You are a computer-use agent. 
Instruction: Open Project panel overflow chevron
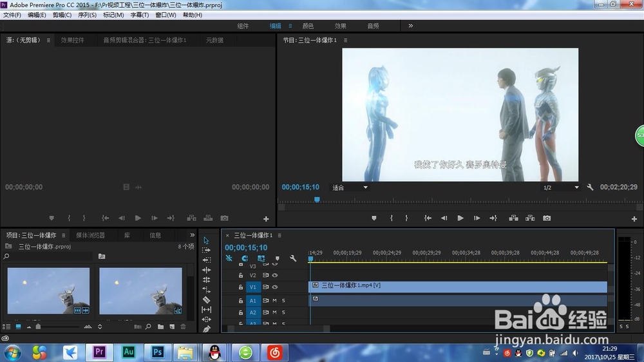[192, 235]
